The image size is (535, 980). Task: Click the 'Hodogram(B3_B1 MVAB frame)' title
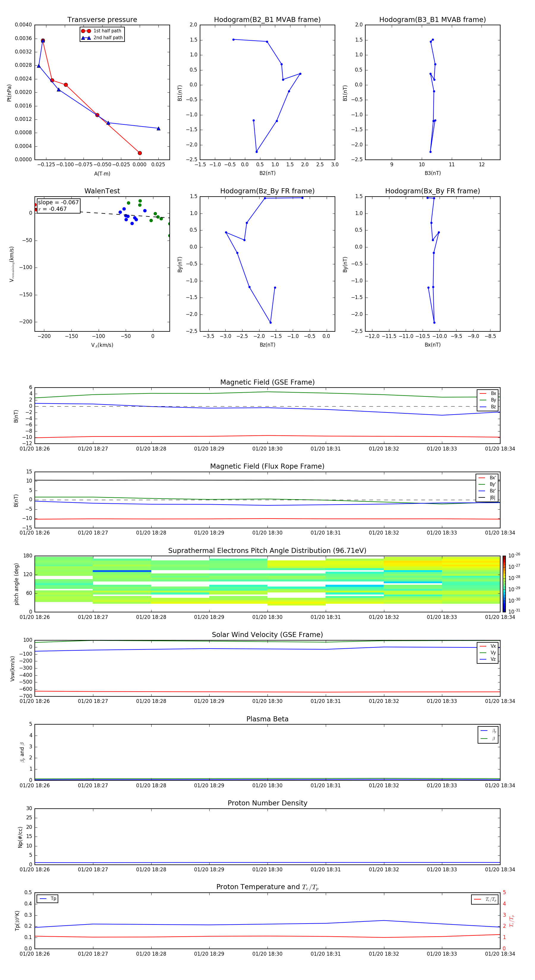coord(432,19)
